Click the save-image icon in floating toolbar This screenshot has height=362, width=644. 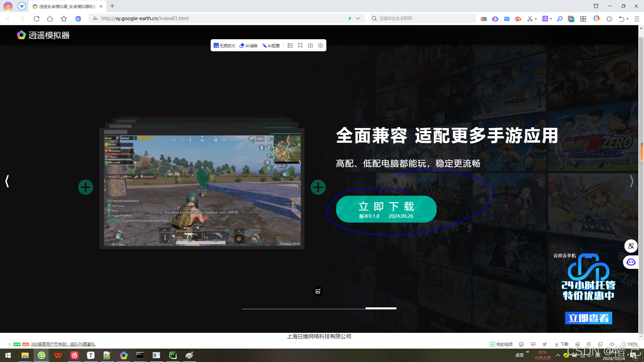[310, 45]
